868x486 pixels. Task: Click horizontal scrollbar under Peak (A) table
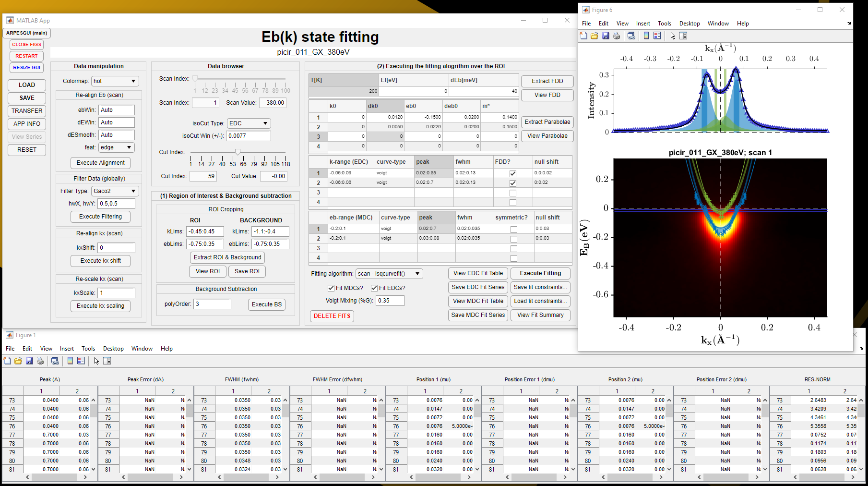coord(56,477)
